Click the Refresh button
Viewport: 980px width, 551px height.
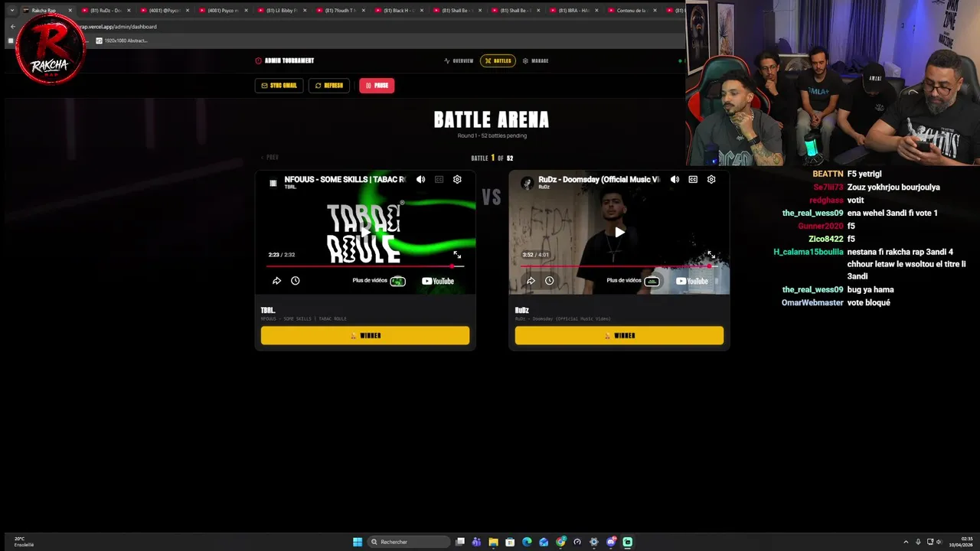[329, 86]
